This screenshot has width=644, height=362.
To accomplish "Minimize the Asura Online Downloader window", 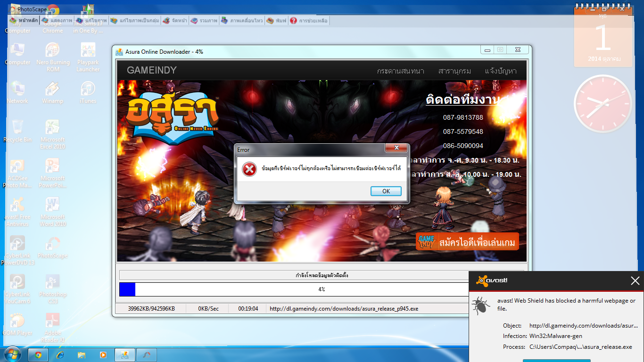I will coord(487,50).
